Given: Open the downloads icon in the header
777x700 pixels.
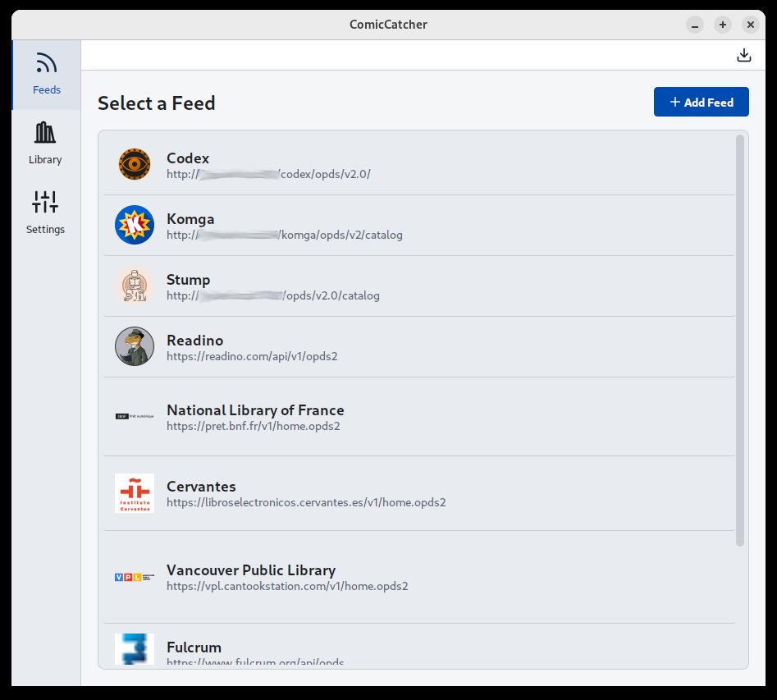Looking at the screenshot, I should (743, 55).
